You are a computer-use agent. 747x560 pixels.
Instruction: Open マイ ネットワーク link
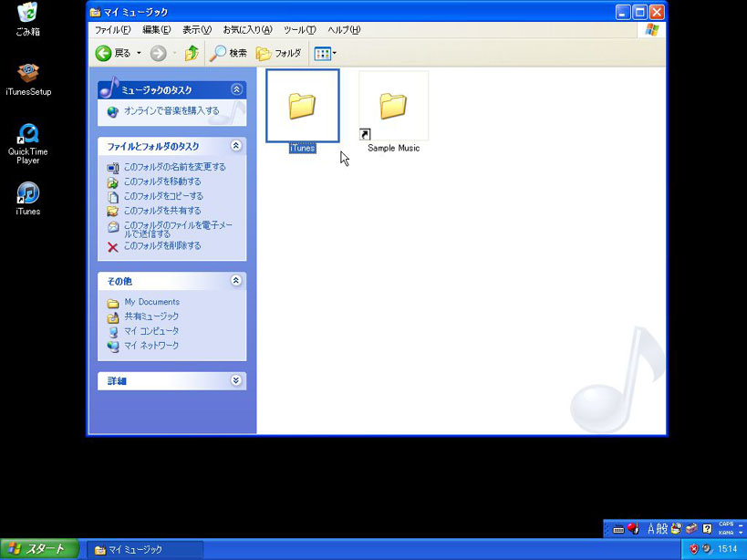pos(151,346)
